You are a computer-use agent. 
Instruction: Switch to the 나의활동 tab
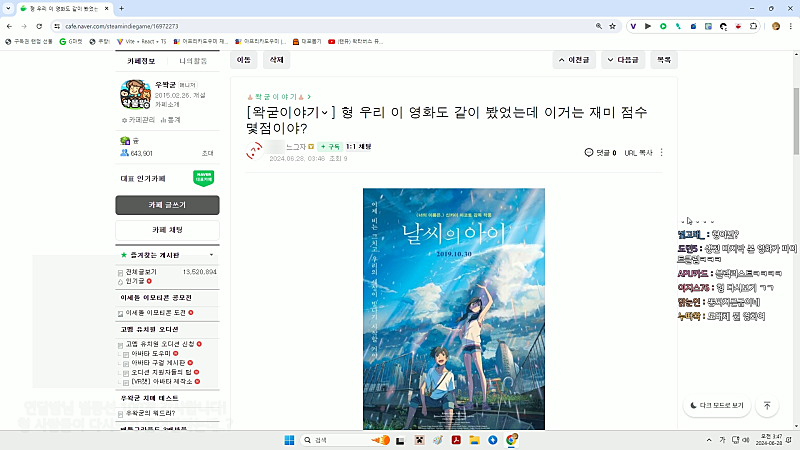(193, 61)
